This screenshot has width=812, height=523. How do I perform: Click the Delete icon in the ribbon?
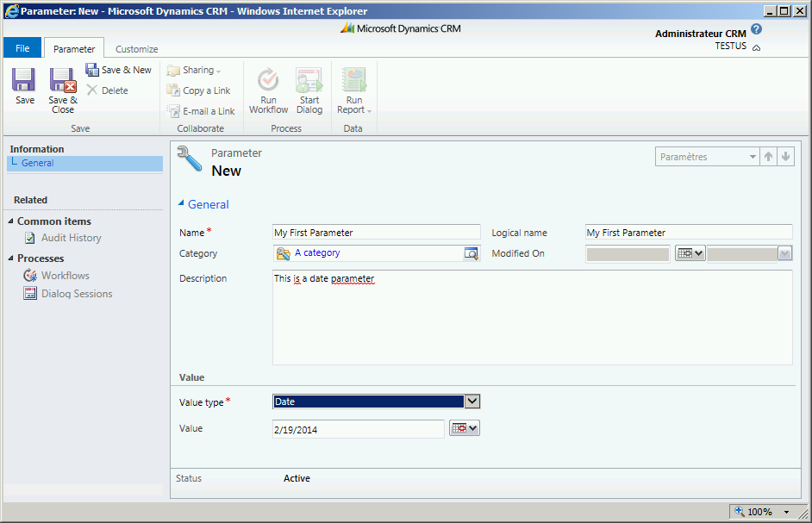92,90
